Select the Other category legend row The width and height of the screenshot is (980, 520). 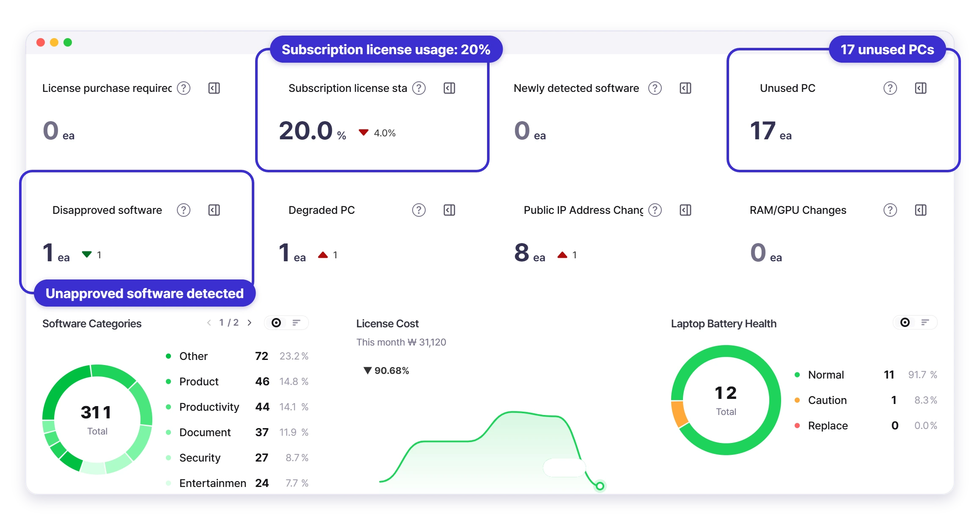pos(237,356)
